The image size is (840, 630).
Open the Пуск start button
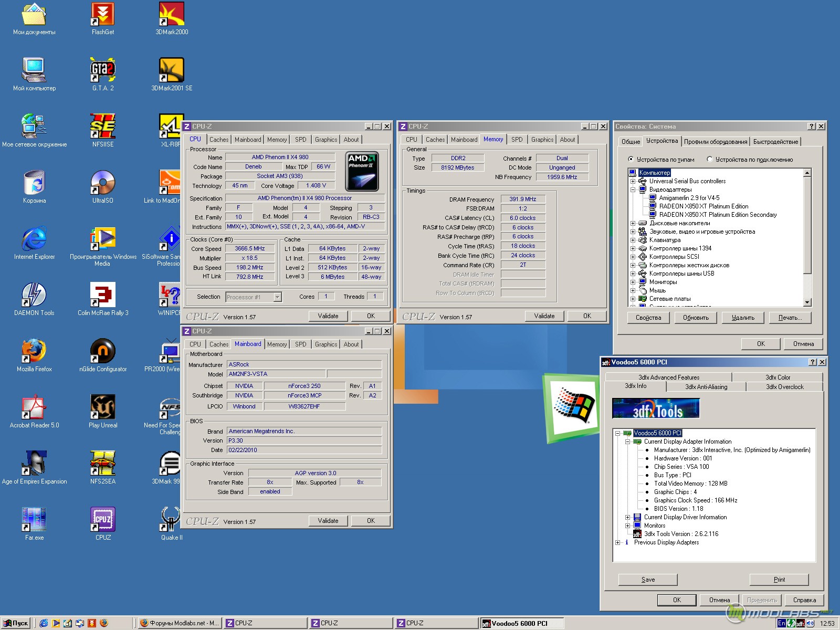[16, 623]
